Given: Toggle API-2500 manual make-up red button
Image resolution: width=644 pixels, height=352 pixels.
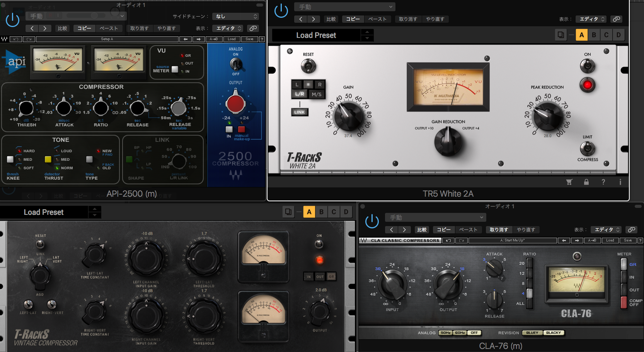Looking at the screenshot, I should (x=242, y=129).
